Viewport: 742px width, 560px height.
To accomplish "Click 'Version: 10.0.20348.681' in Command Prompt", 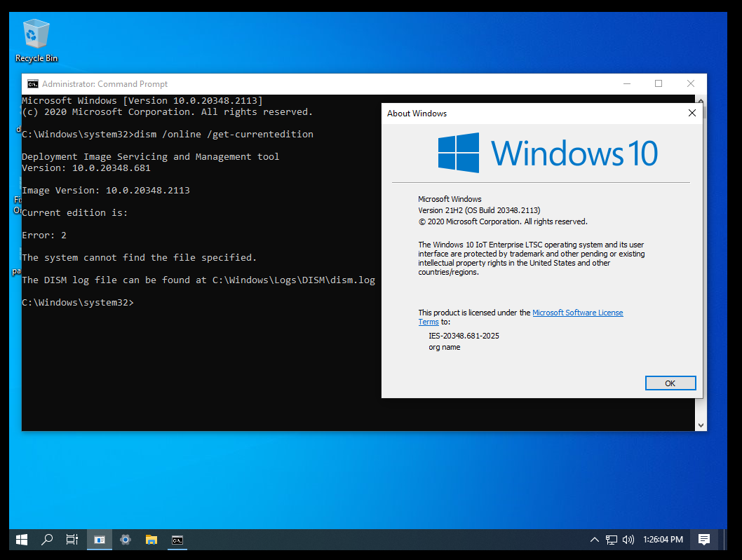I will click(x=86, y=168).
